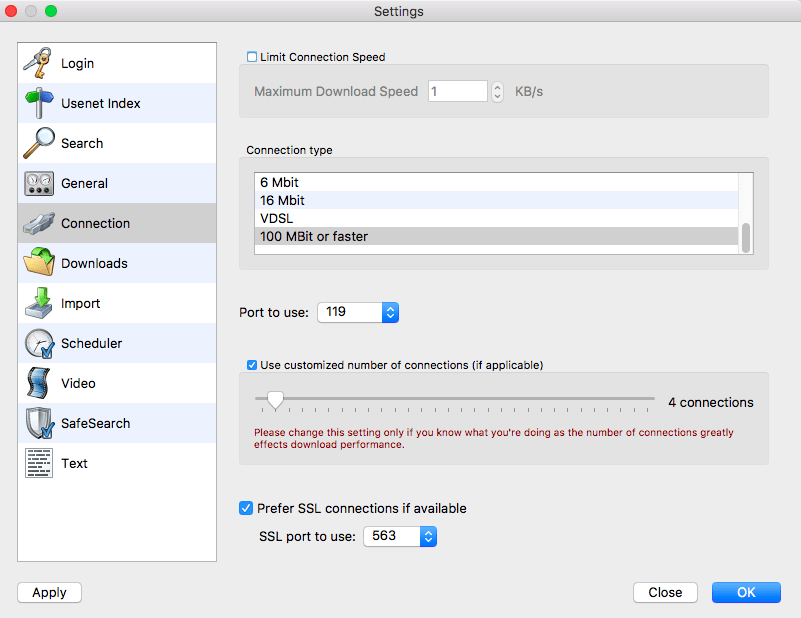Image resolution: width=801 pixels, height=618 pixels.
Task: Click the Text document icon
Action: (39, 463)
